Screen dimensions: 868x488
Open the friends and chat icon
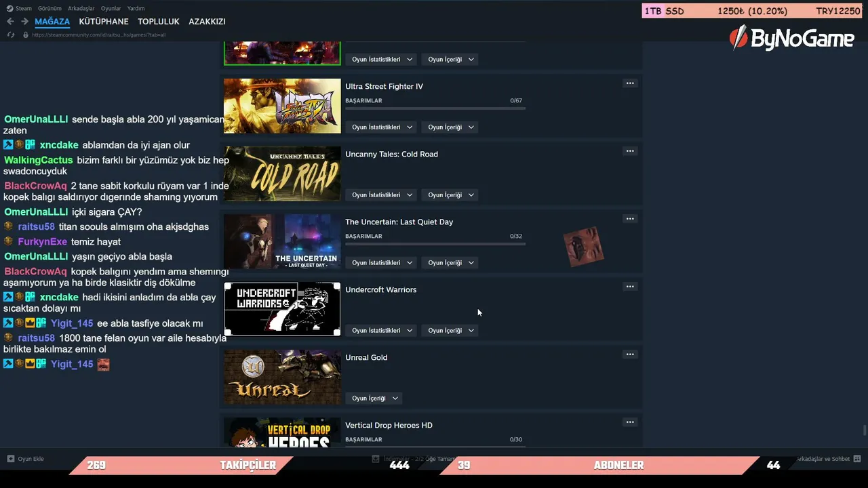pyautogui.click(x=857, y=459)
